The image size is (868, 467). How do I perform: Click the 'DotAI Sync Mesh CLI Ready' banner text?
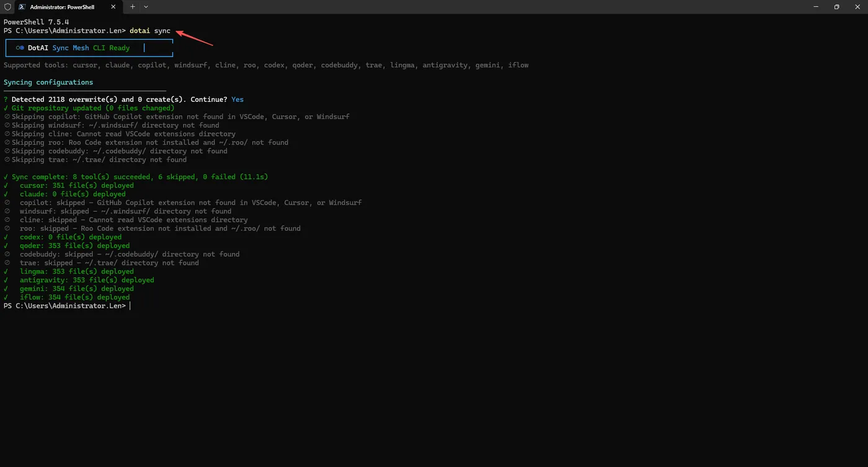[78, 48]
